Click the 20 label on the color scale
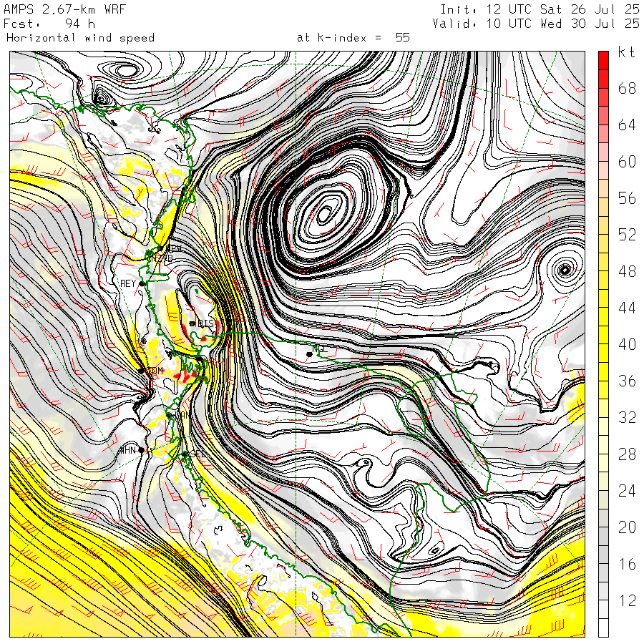This screenshot has height=644, width=644. pyautogui.click(x=627, y=527)
